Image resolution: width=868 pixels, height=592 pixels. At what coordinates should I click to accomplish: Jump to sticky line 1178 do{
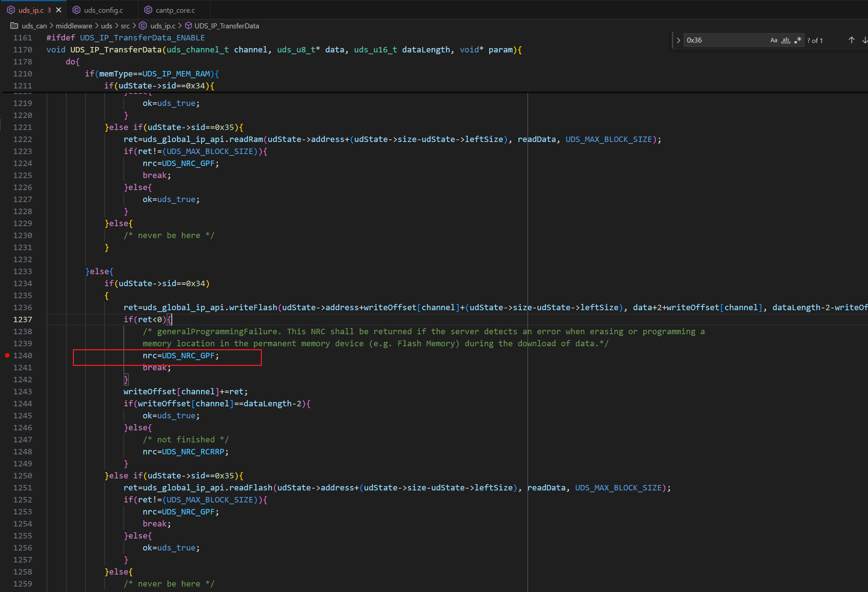[x=72, y=62]
